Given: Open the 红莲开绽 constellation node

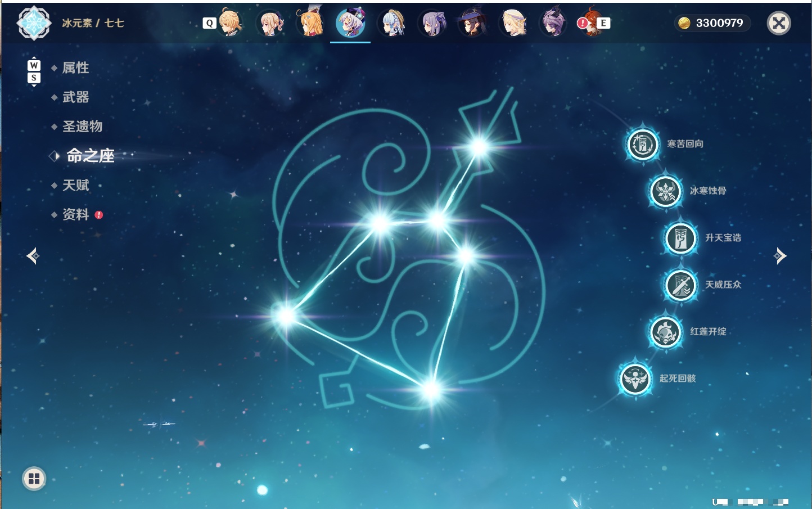Looking at the screenshot, I should (666, 332).
